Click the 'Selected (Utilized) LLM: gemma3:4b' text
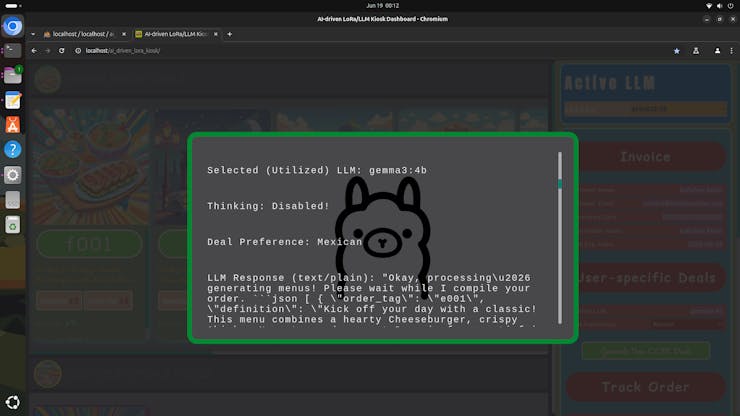 pyautogui.click(x=317, y=170)
